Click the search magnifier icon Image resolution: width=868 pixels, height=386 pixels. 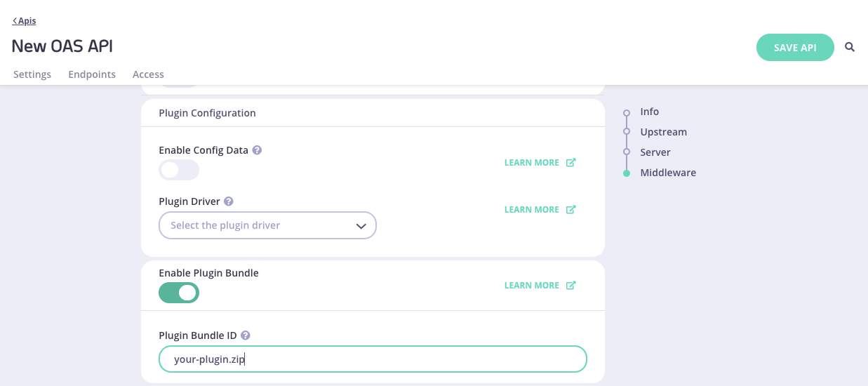[x=850, y=47]
